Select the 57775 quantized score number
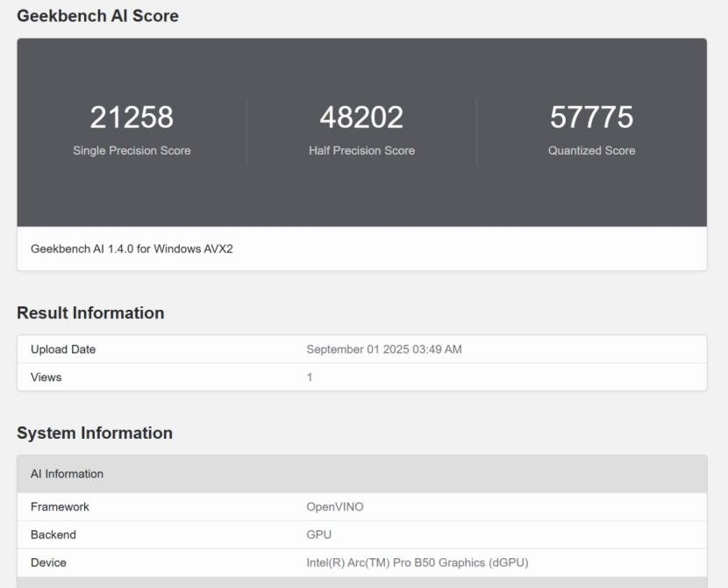The width and height of the screenshot is (728, 588). pyautogui.click(x=591, y=118)
